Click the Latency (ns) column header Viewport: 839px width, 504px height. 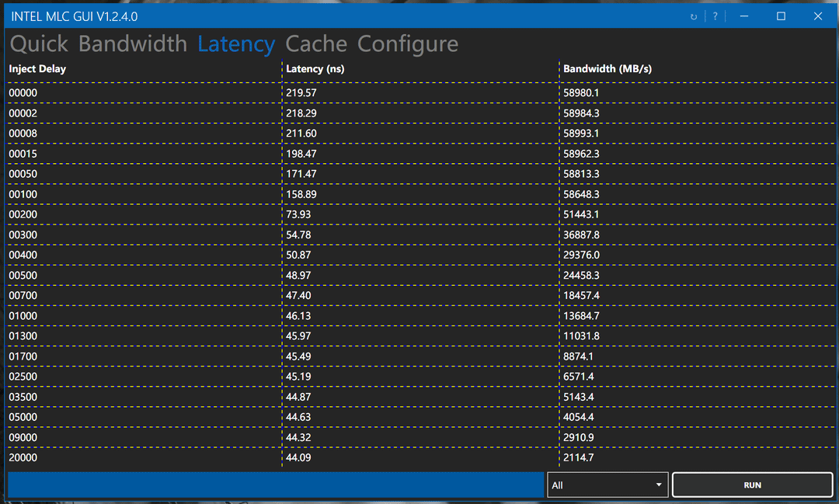[x=315, y=69]
